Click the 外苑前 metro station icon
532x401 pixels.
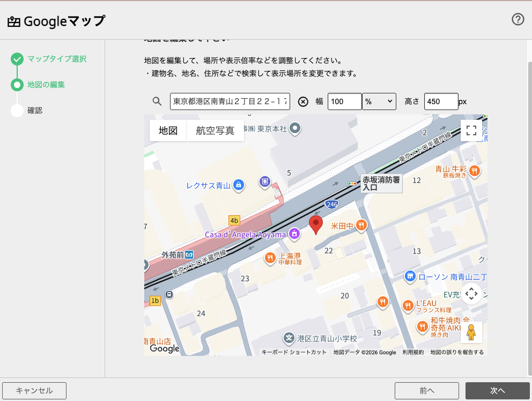189,254
